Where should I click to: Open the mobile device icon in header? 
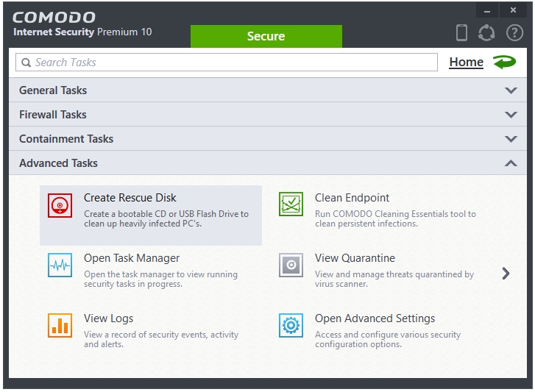pyautogui.click(x=461, y=32)
